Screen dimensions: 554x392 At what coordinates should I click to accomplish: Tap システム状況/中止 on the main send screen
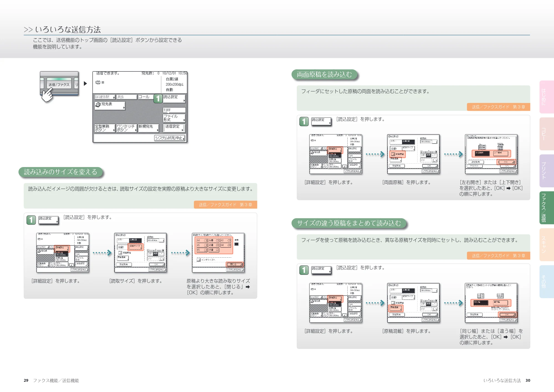170,138
